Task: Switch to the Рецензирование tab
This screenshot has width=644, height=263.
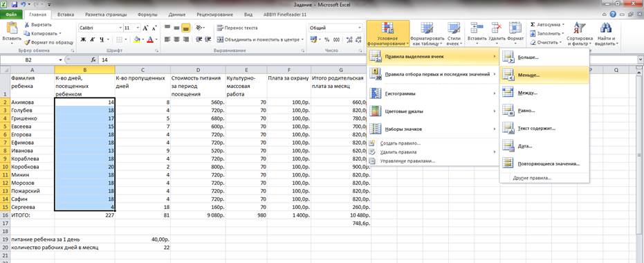Action: pyautogui.click(x=215, y=15)
